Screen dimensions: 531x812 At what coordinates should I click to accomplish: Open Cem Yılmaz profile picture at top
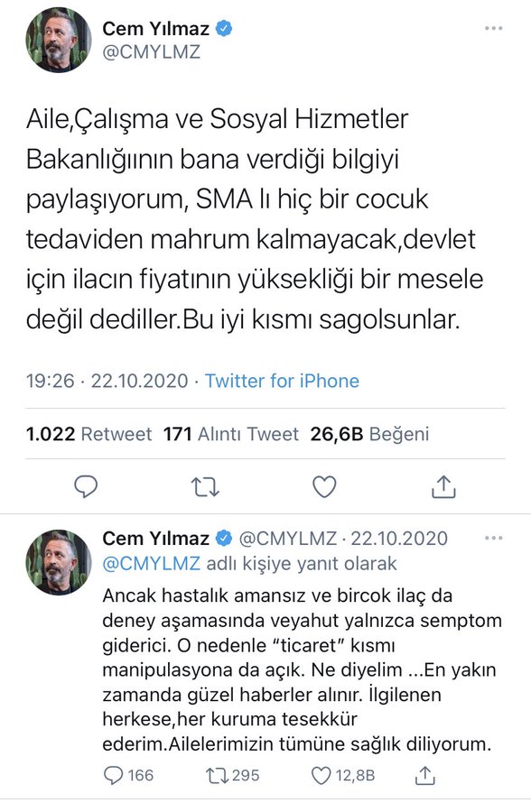coord(59,41)
